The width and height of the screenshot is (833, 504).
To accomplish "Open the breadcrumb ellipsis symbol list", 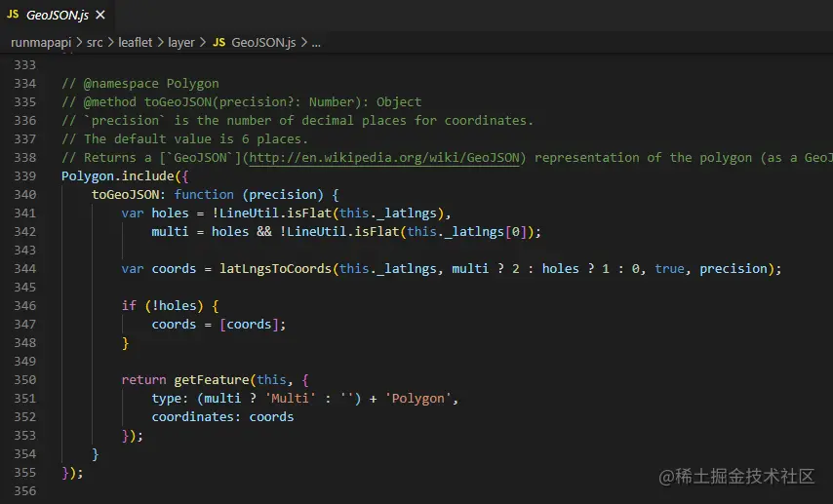I will [x=316, y=43].
